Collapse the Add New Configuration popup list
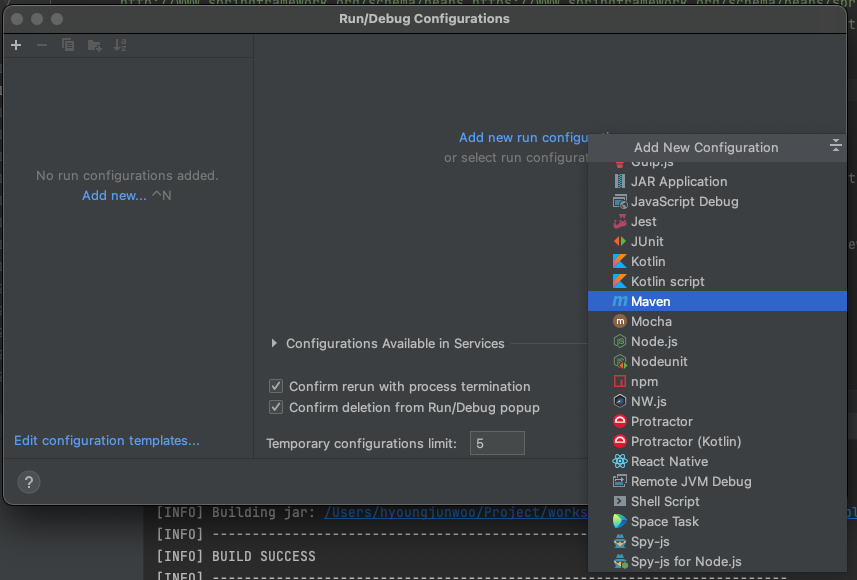 click(x=835, y=145)
